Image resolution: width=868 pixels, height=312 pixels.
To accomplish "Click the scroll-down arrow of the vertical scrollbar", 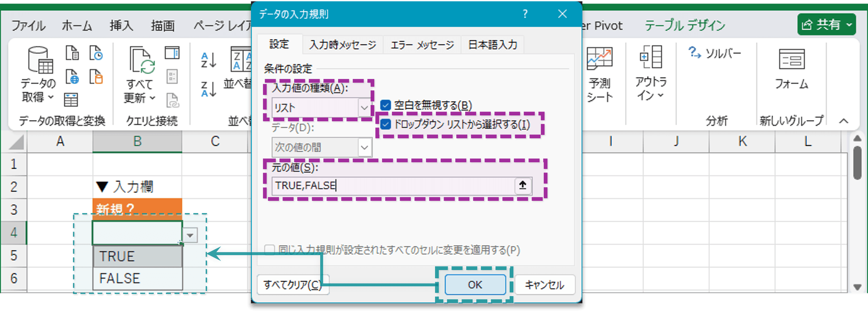I will 857,287.
